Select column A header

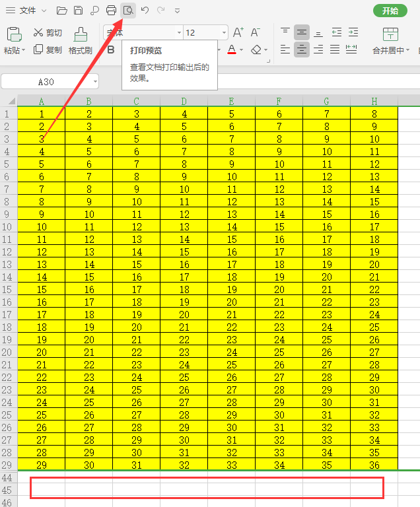point(42,102)
